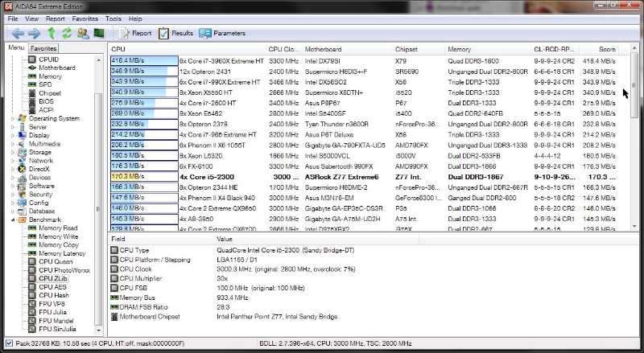Select the FPU VP8 benchmark icon
644x353 pixels.
[32, 304]
